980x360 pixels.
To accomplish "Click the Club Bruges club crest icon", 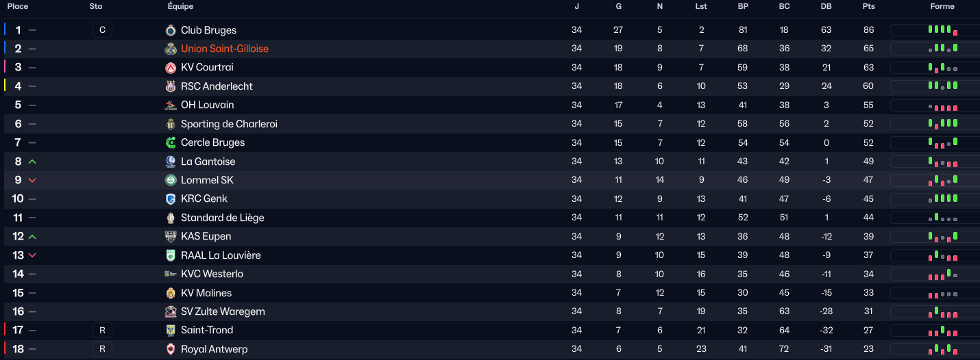I will 171,30.
